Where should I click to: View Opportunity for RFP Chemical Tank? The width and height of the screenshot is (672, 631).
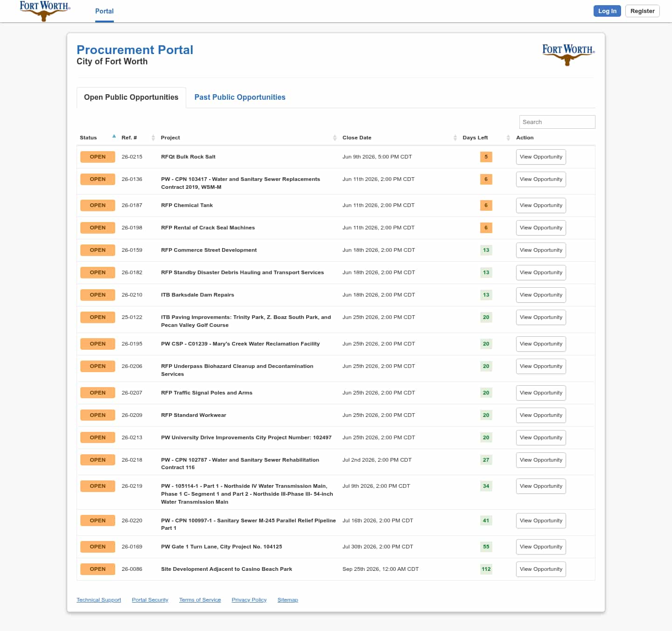[x=541, y=205]
